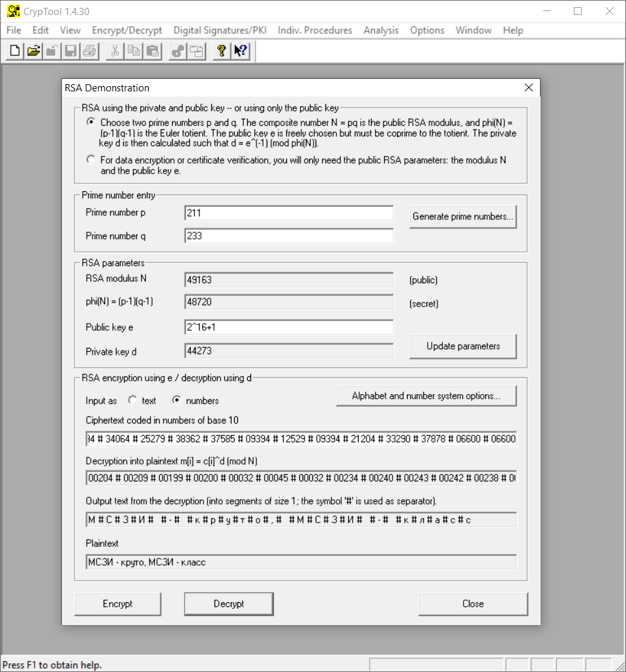Click into the Prime number q field
Viewport: 626px width, 672px height.
(289, 236)
